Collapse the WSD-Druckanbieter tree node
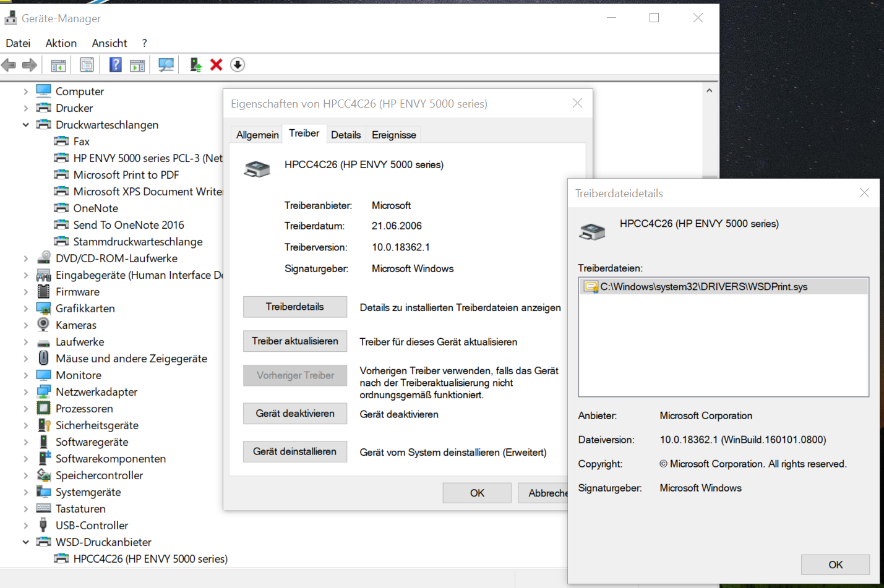 25,542
